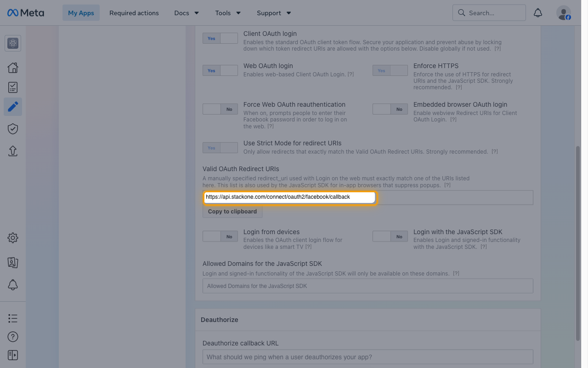Open the [?] help for Web OAuth login
Viewport: 588px width, 368px height.
click(351, 74)
